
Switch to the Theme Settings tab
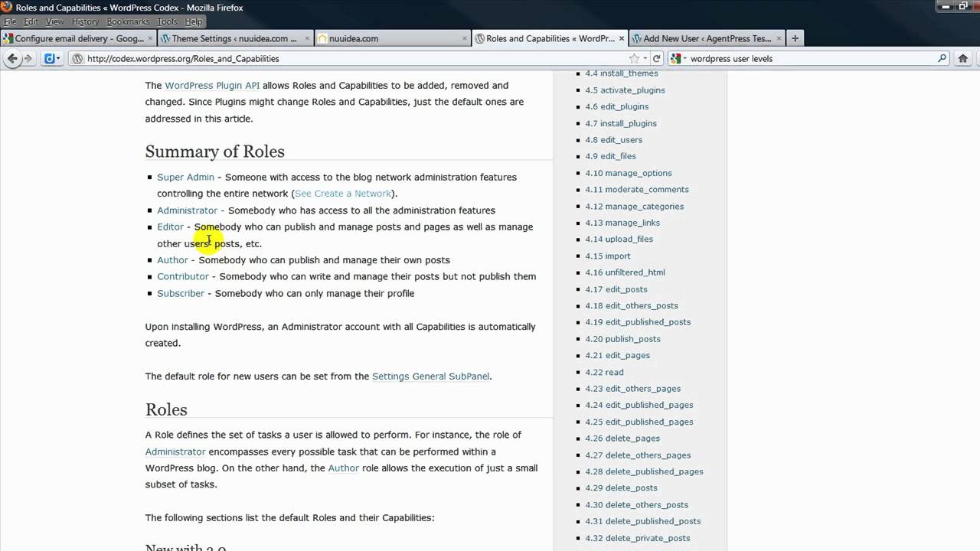point(234,38)
